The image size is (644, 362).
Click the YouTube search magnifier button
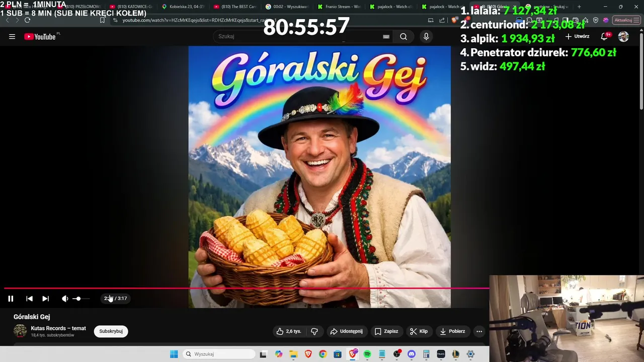click(x=404, y=36)
